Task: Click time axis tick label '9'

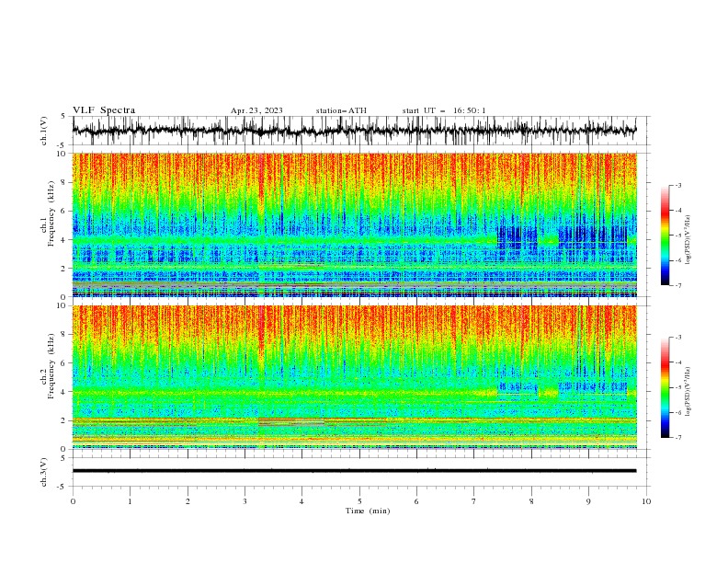Action: 588,501
